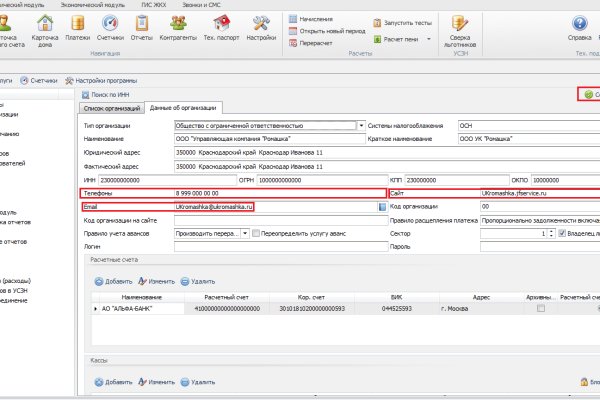This screenshot has height=400, width=600.
Task: Expand the Тип организации dropdown
Action: coord(360,125)
